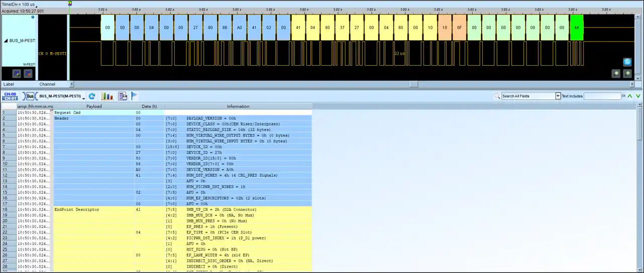Click the Text includes input field

[602, 96]
